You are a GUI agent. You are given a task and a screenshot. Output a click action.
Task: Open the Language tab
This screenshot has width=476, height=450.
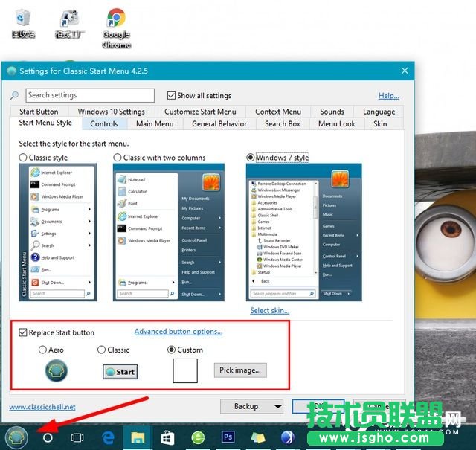[x=379, y=112]
